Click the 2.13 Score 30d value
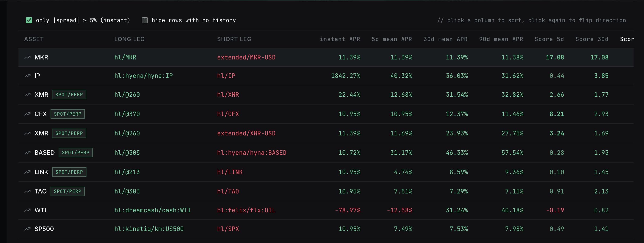This screenshot has height=243, width=644. point(601,192)
